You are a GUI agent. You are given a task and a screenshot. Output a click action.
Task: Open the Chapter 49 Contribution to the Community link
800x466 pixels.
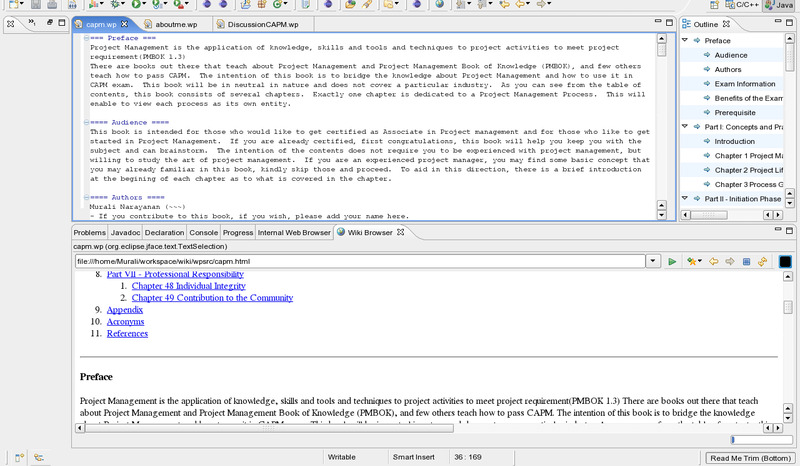click(x=212, y=297)
